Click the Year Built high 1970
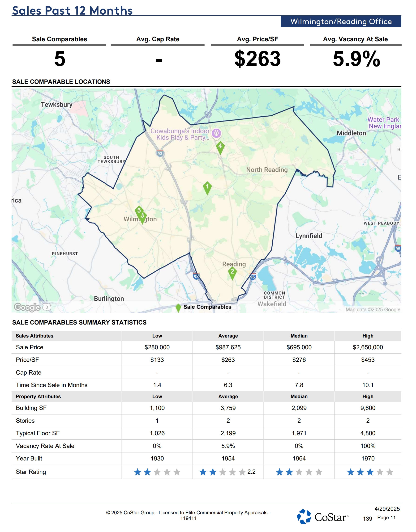The image size is (416, 532). tap(368, 459)
